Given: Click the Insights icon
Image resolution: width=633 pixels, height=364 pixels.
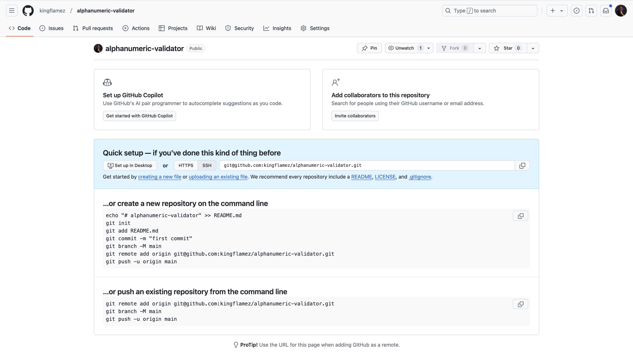Looking at the screenshot, I should (x=266, y=28).
